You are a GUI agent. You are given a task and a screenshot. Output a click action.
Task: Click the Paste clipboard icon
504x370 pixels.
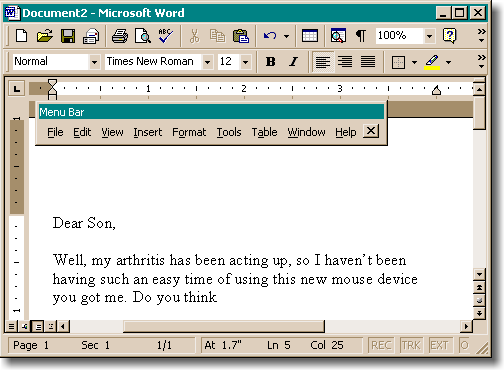click(x=241, y=36)
